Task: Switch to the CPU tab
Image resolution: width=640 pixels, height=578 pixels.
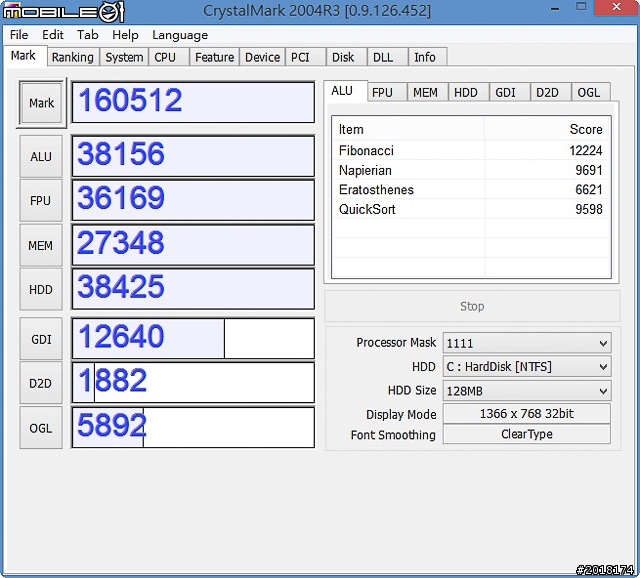Action: pyautogui.click(x=169, y=57)
